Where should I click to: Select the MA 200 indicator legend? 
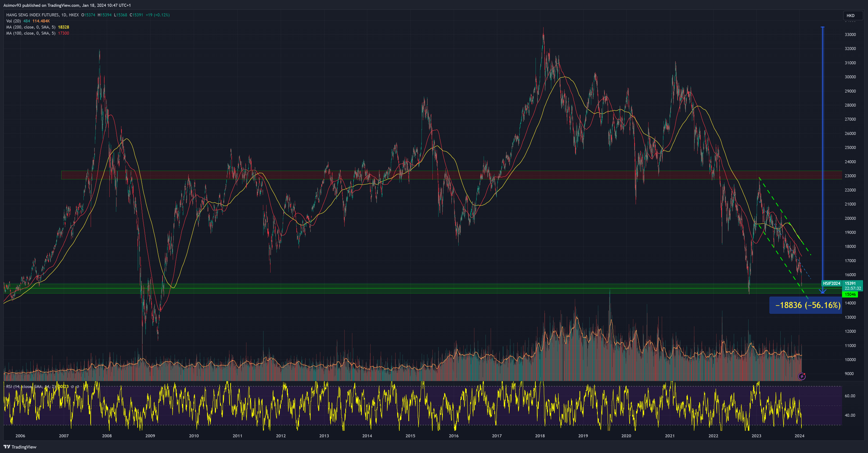click(31, 27)
